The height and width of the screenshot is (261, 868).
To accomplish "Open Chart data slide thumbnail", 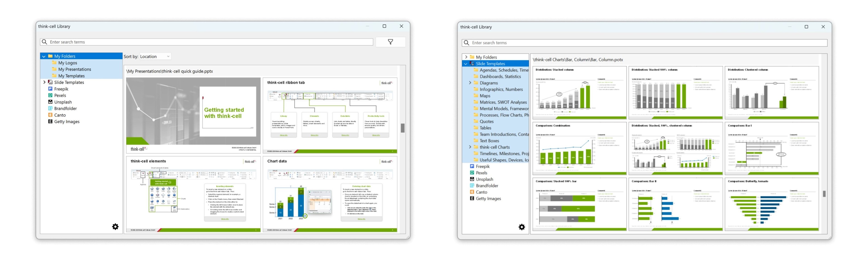I will coord(330,194).
